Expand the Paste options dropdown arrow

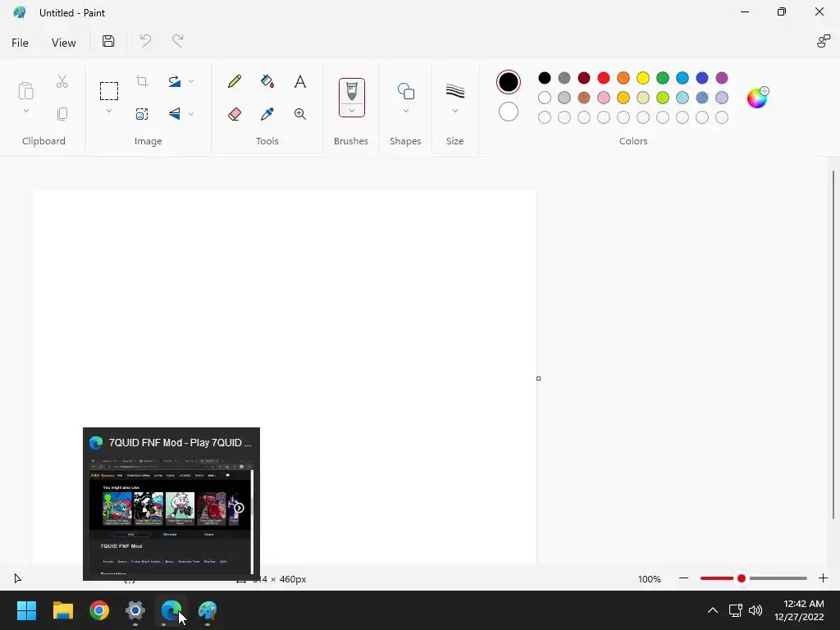[x=25, y=111]
